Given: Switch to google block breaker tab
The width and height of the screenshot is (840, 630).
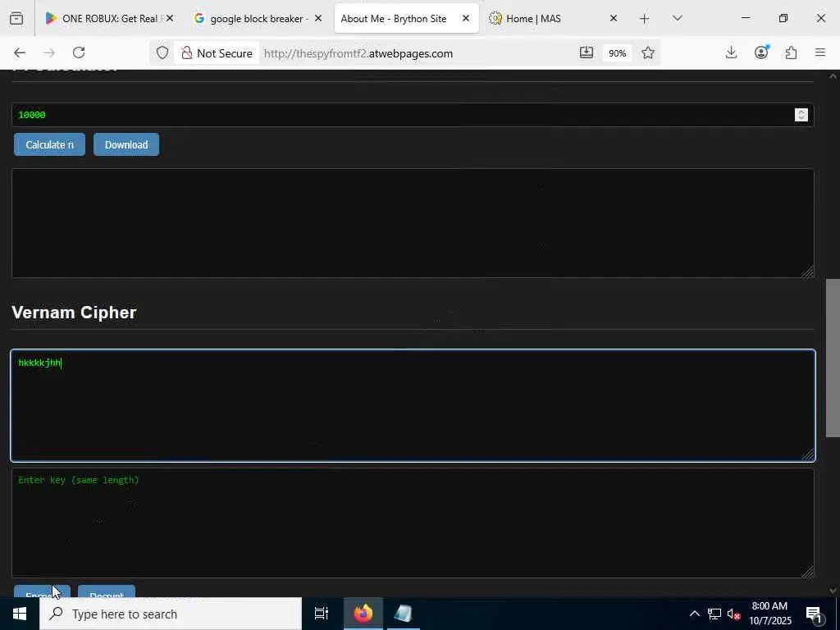Looking at the screenshot, I should point(257,19).
